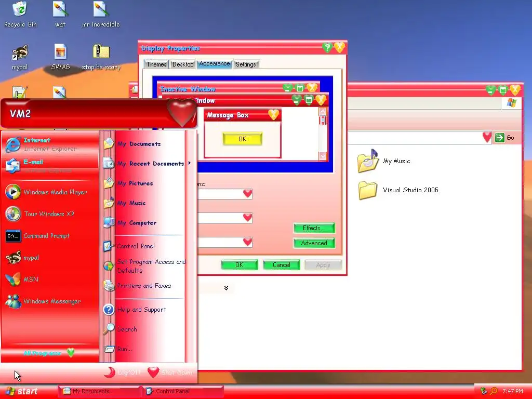This screenshot has height=399, width=532.
Task: Open E-mail entry in start menu
Action: [x=50, y=166]
